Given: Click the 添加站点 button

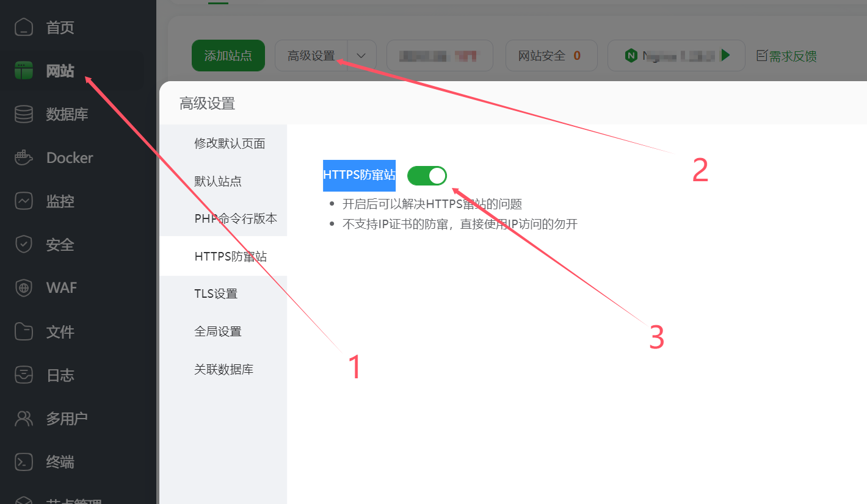Looking at the screenshot, I should tap(228, 56).
